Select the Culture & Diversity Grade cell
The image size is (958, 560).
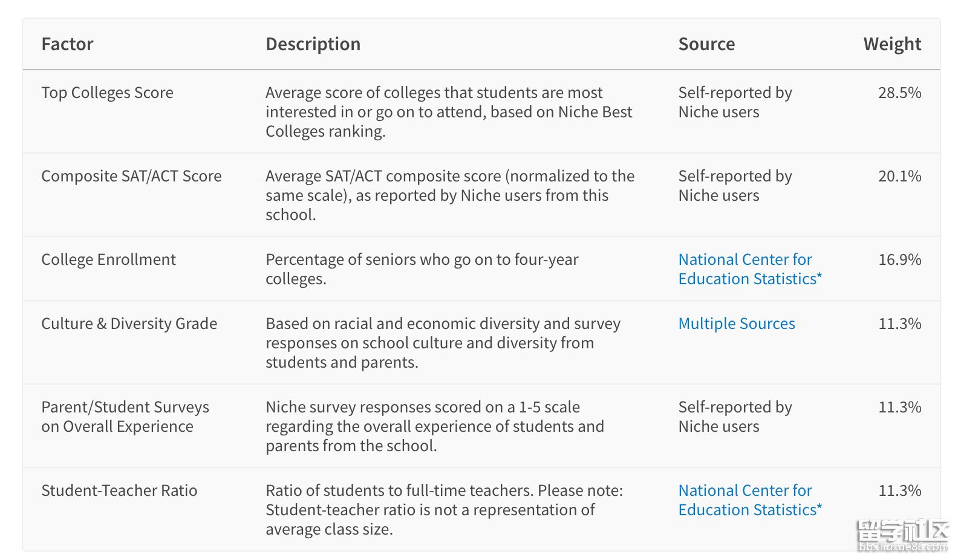pyautogui.click(x=129, y=324)
